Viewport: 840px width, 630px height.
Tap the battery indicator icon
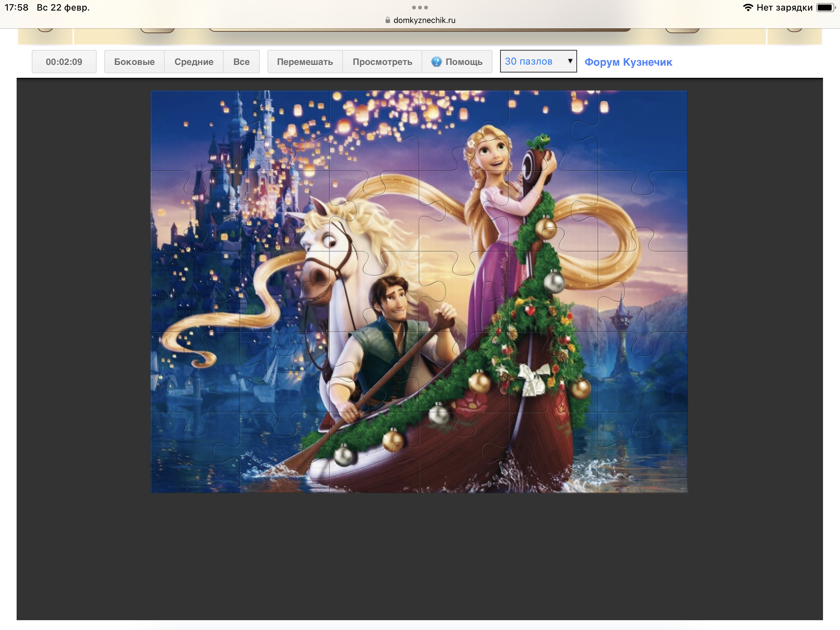[x=825, y=8]
